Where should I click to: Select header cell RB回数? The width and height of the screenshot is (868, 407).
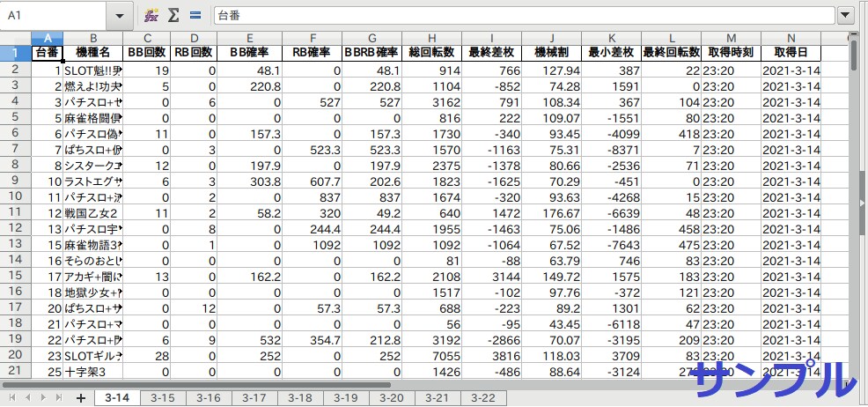pos(194,53)
